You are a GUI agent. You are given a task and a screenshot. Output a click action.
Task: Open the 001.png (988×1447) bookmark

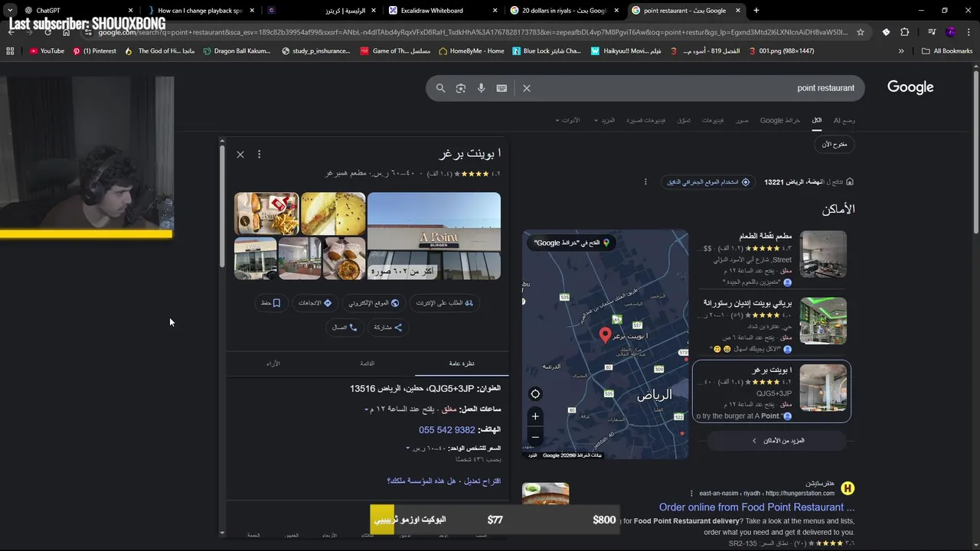click(781, 51)
